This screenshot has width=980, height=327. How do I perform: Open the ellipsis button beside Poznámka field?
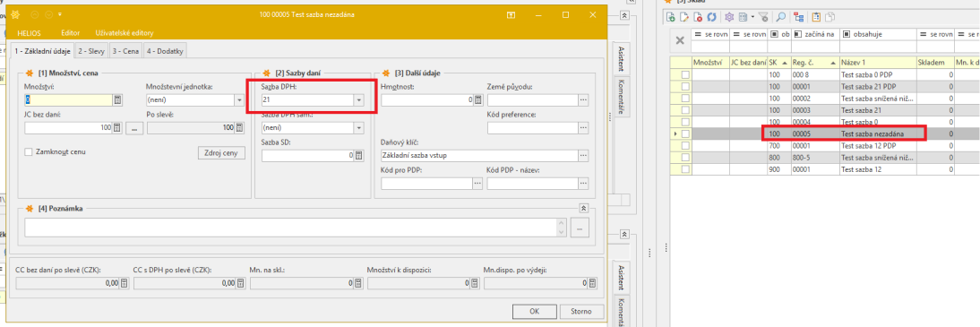point(580,228)
